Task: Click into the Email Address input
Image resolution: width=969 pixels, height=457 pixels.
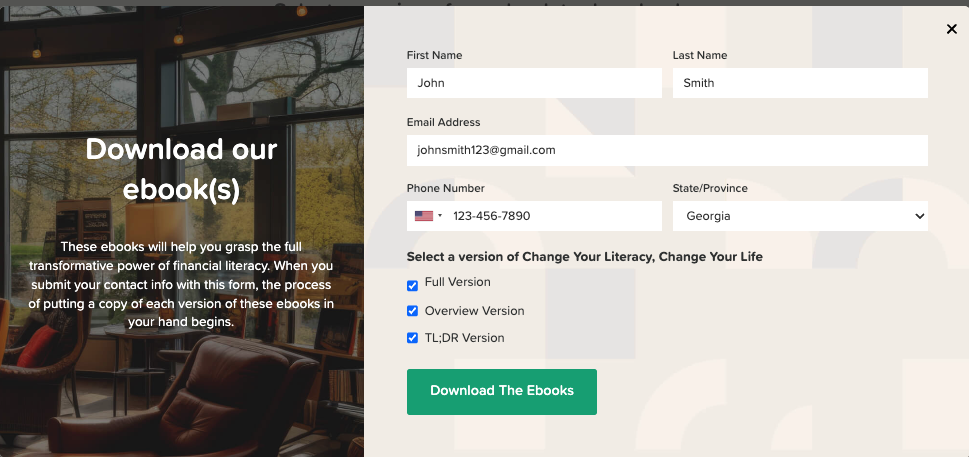Action: [x=667, y=150]
